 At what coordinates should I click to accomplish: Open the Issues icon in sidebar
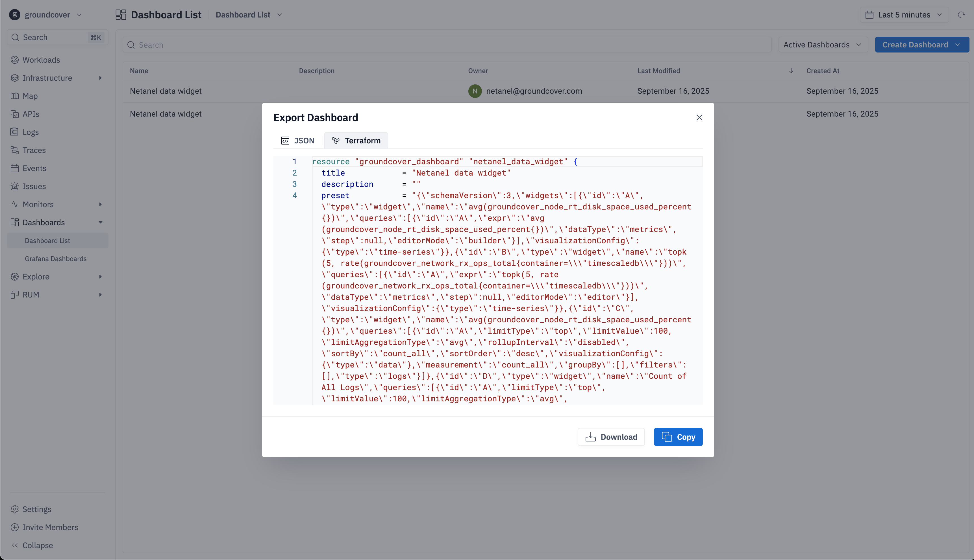[x=15, y=187]
